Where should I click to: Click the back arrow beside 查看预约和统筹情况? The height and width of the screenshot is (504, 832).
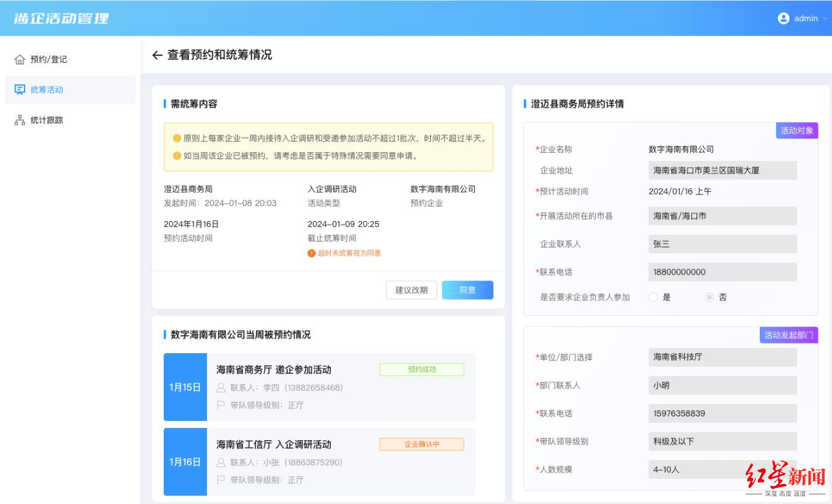click(x=157, y=55)
